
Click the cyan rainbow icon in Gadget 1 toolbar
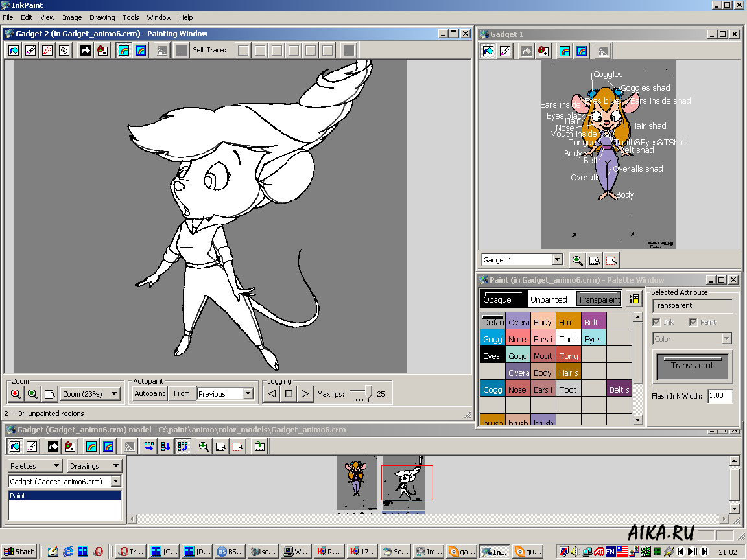565,51
